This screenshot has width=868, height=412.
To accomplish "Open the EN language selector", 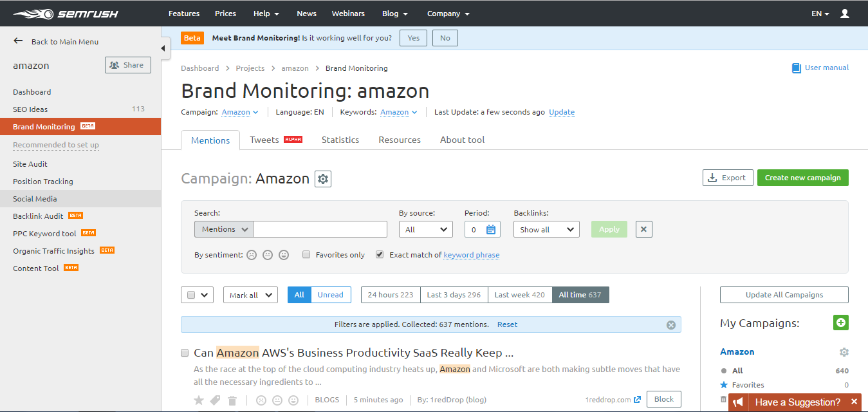I will 820,14.
